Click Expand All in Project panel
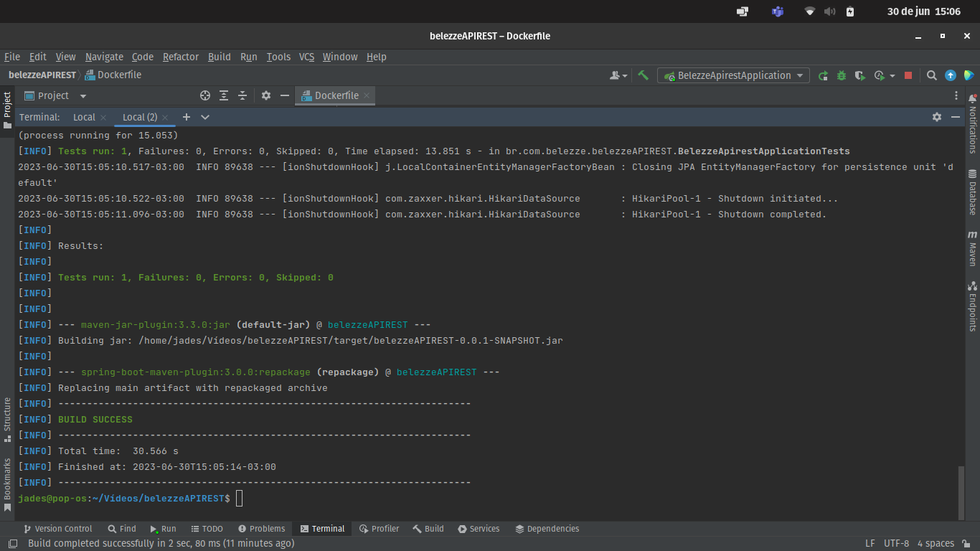 point(224,95)
